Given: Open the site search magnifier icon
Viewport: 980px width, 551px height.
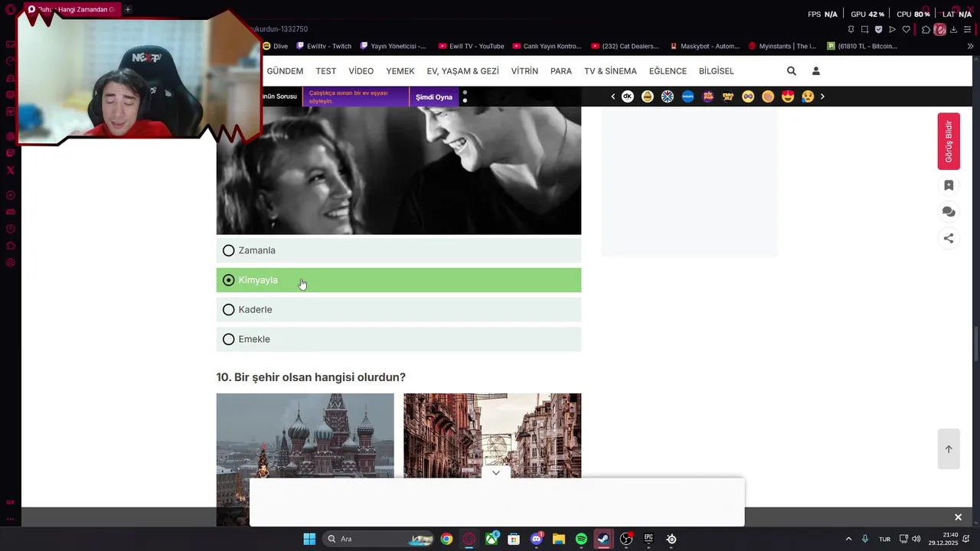Looking at the screenshot, I should [792, 70].
